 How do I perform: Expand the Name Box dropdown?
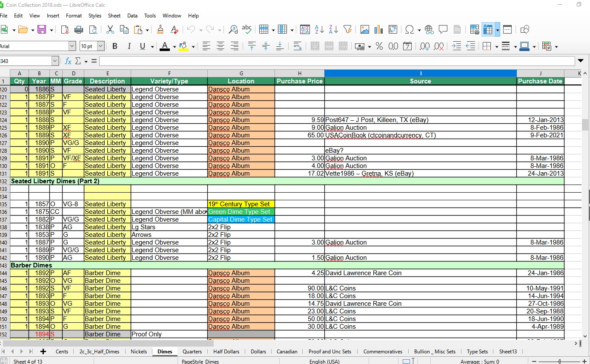point(55,61)
